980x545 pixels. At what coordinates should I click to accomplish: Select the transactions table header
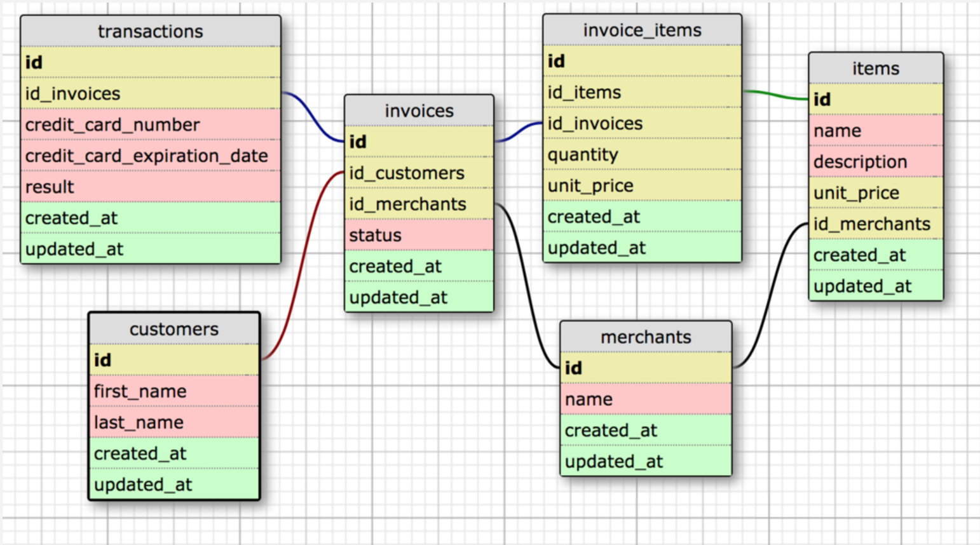point(151,31)
